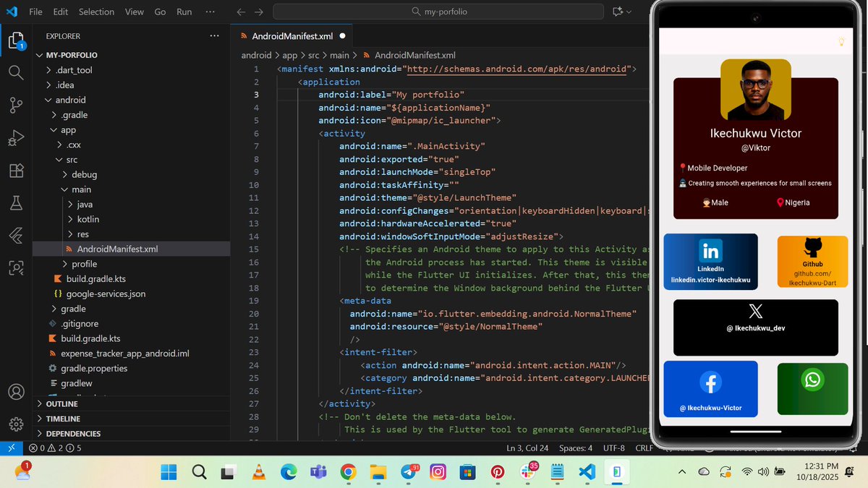The width and height of the screenshot is (868, 488).
Task: Open the Edit menu
Action: click(x=61, y=12)
